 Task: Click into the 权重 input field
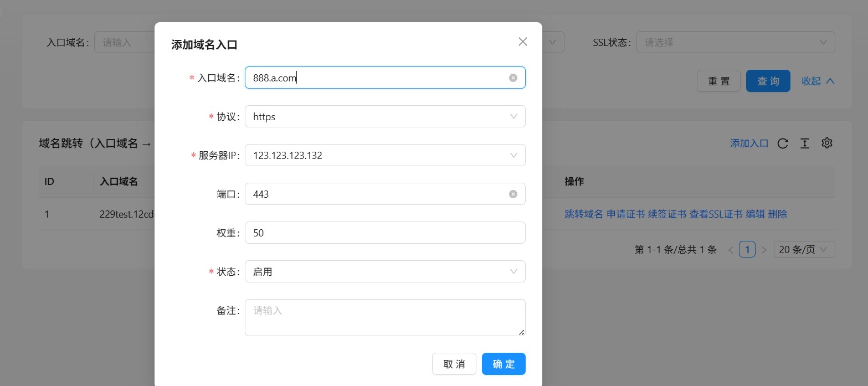(384, 233)
